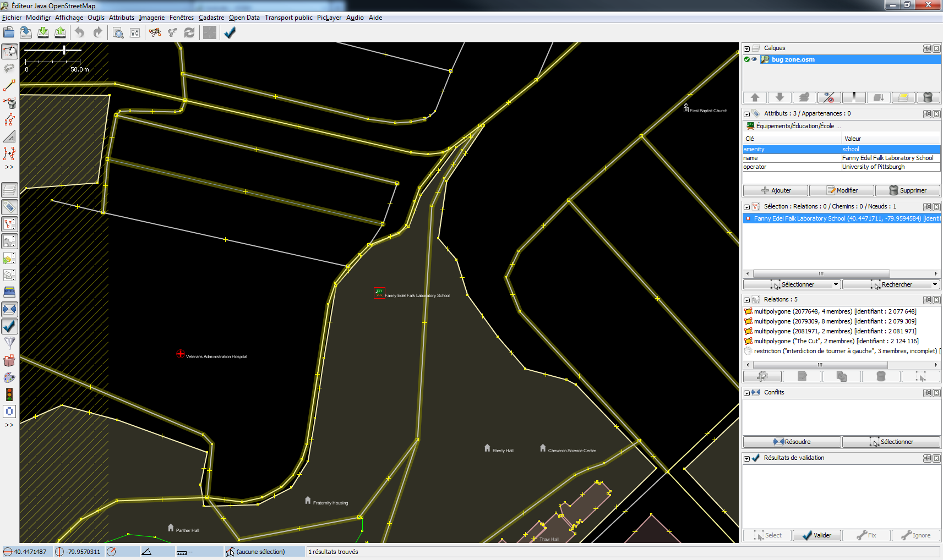Click the map zoom slider handle

[x=64, y=50]
